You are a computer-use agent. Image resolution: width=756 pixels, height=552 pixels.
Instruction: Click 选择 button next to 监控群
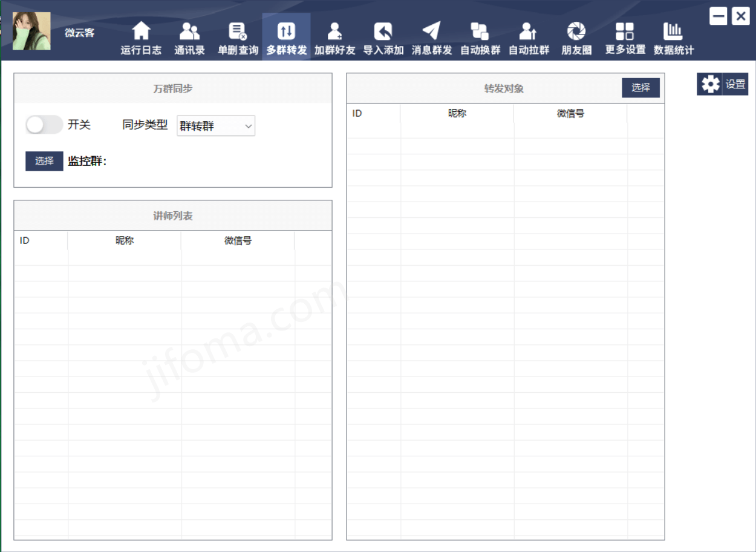44,161
